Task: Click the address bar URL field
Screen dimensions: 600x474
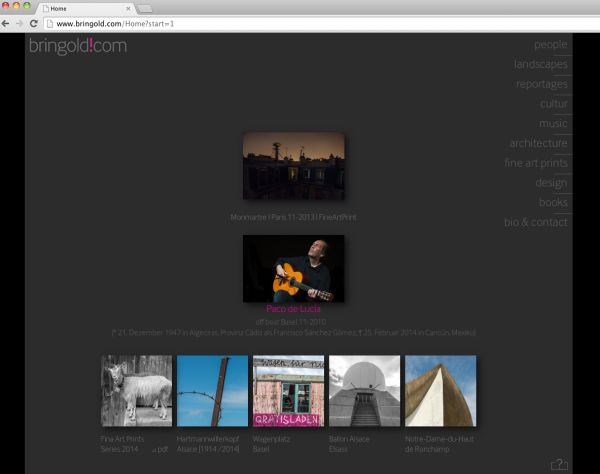Action: pyautogui.click(x=300, y=22)
